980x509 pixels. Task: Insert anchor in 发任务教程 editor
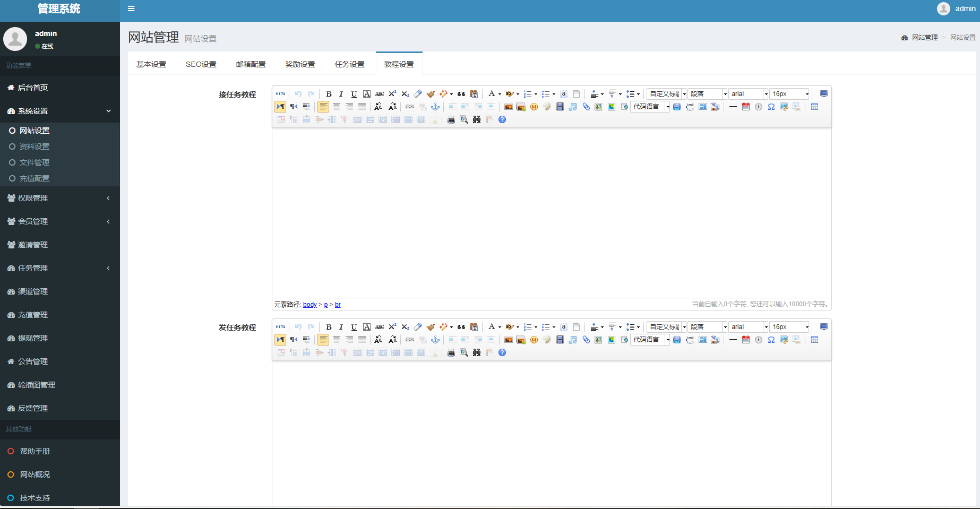pyautogui.click(x=435, y=340)
